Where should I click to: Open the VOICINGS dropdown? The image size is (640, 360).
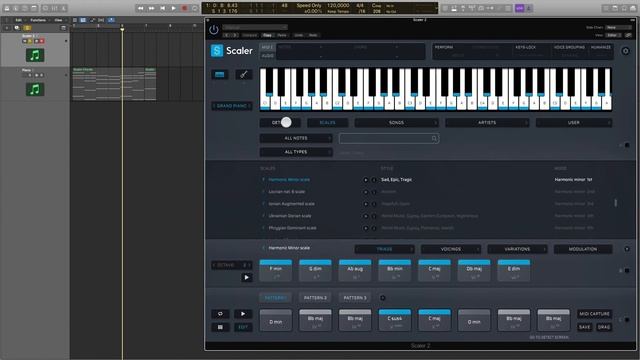[451, 249]
